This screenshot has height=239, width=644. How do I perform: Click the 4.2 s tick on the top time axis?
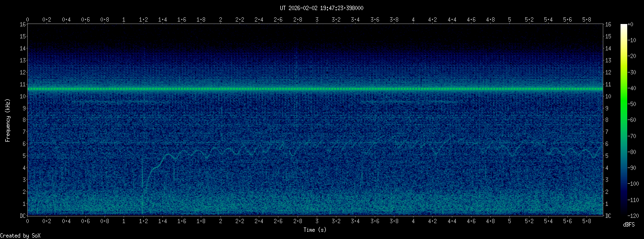coord(432,20)
